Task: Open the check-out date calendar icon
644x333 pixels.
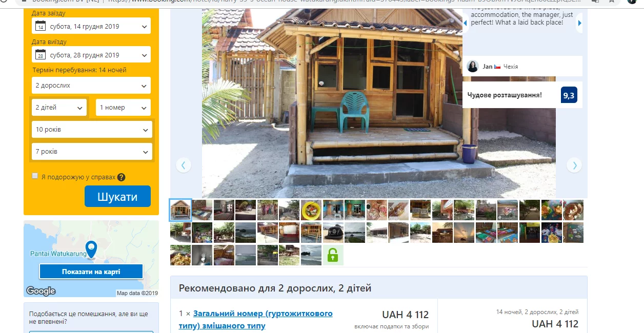Action: pyautogui.click(x=41, y=55)
